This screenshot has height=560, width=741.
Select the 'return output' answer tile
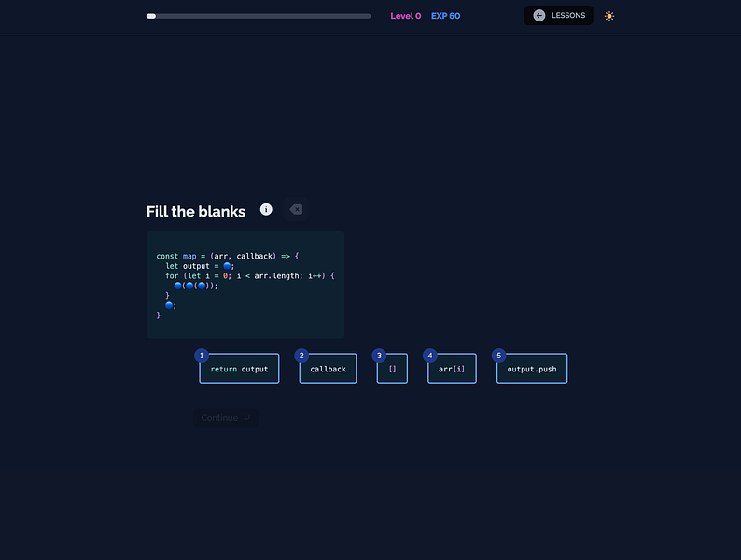(x=239, y=369)
